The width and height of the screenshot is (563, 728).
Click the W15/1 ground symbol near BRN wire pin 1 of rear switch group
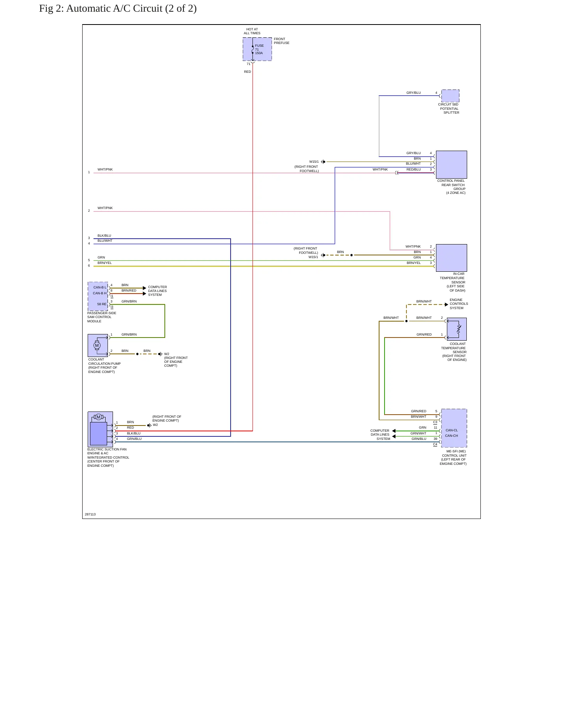(323, 162)
